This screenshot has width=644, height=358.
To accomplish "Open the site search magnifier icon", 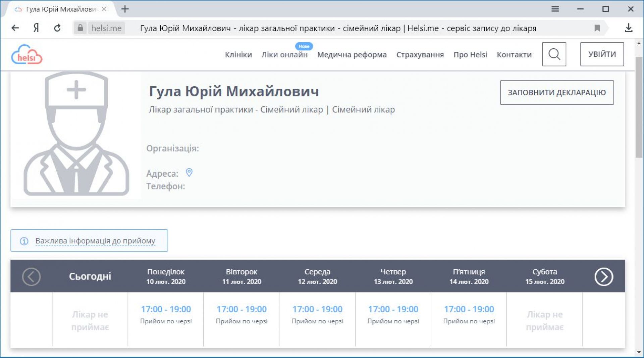I will coord(554,54).
